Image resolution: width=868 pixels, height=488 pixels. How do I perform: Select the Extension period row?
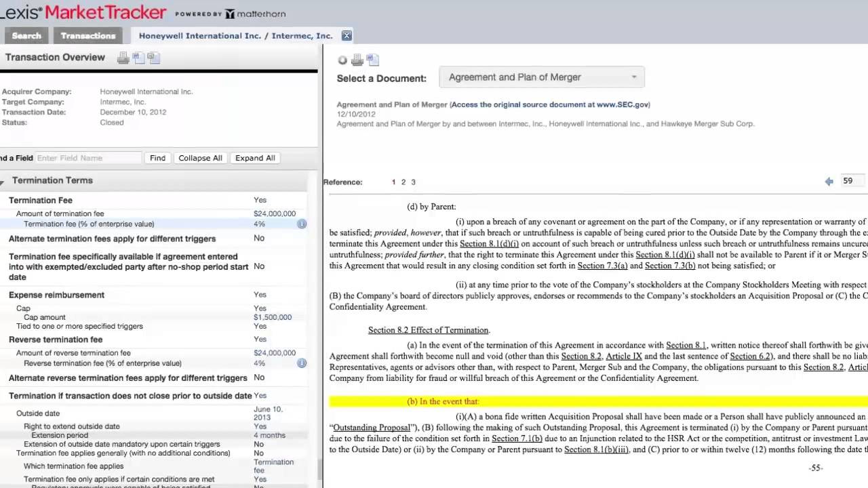pyautogui.click(x=154, y=435)
